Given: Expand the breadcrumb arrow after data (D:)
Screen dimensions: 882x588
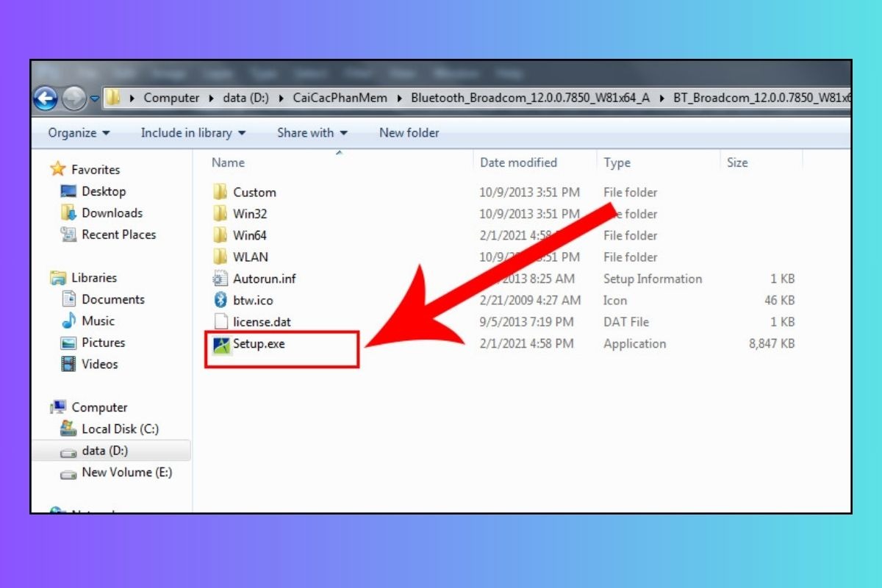Looking at the screenshot, I should click(x=283, y=98).
